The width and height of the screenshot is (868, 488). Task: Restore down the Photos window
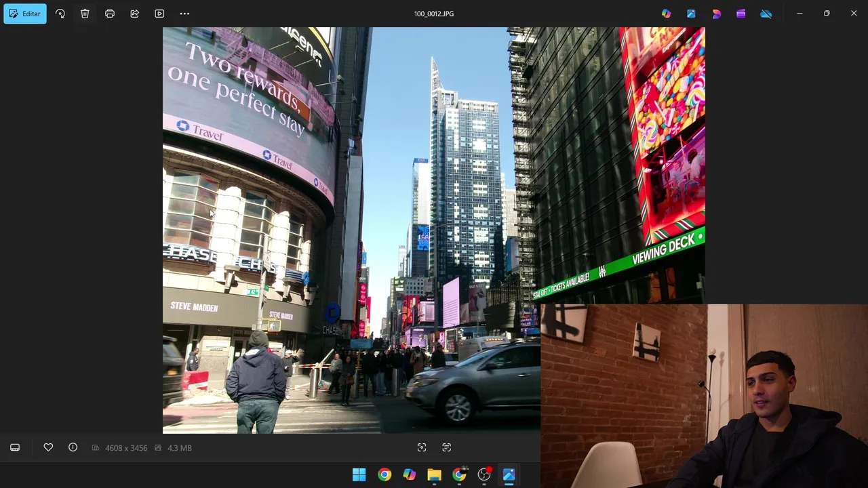827,14
